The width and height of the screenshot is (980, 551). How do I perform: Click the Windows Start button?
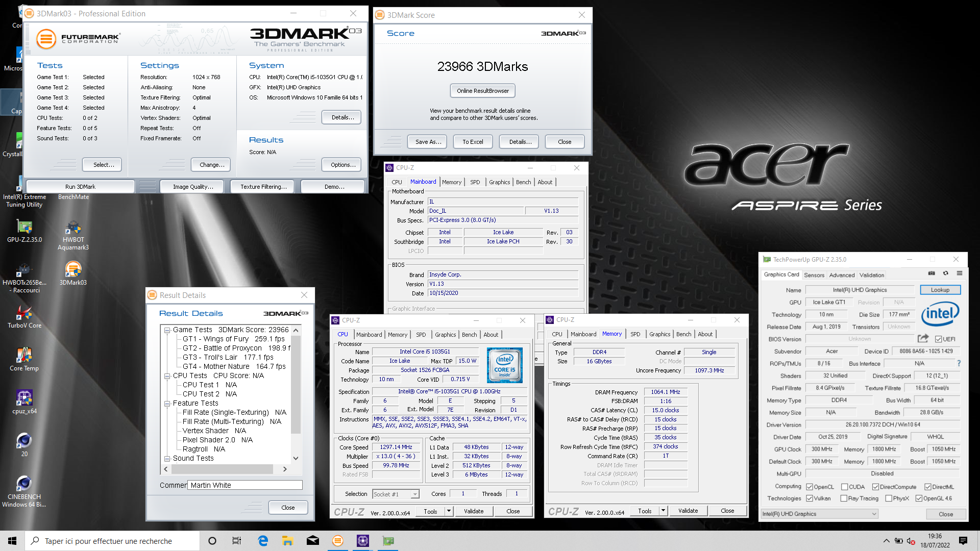[x=12, y=541]
